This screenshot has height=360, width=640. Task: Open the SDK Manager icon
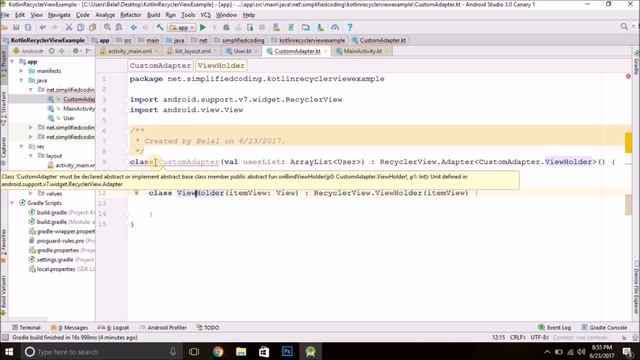[x=320, y=27]
